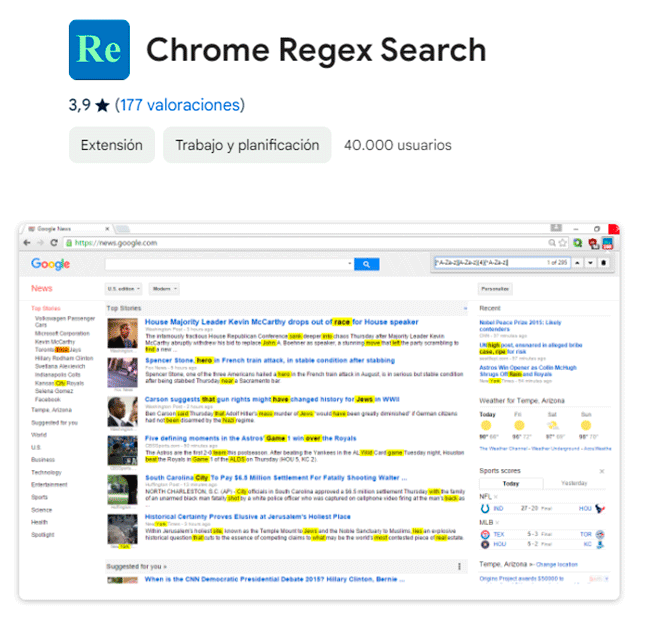
Task: Select the Yesterday sports scores tab
Action: pyautogui.click(x=574, y=483)
